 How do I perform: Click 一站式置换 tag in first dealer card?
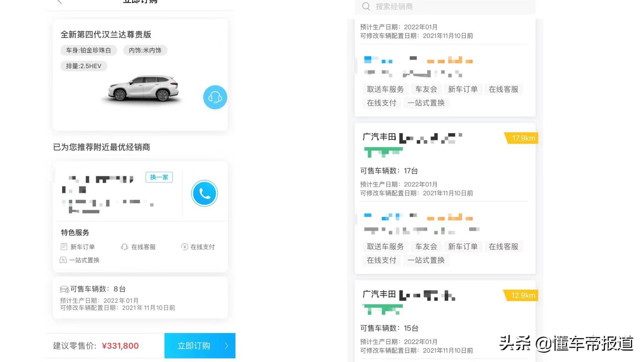[x=426, y=103]
